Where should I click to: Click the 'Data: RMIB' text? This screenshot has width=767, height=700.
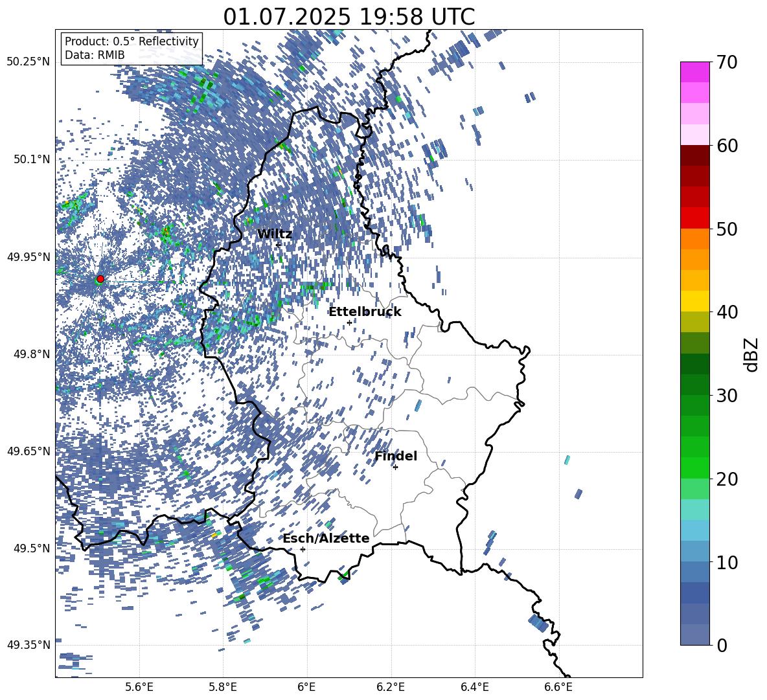pos(95,55)
